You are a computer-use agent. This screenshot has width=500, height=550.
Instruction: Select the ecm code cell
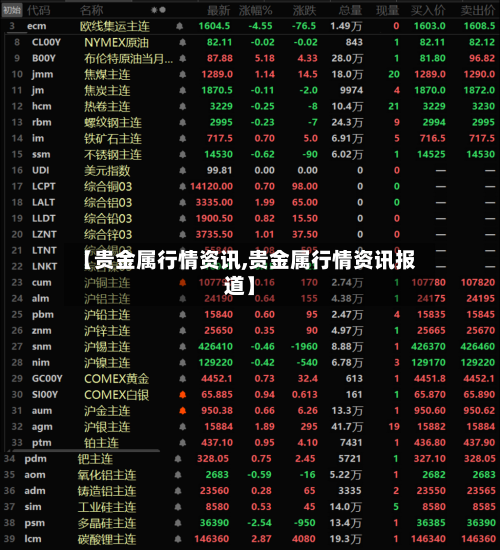pos(36,26)
